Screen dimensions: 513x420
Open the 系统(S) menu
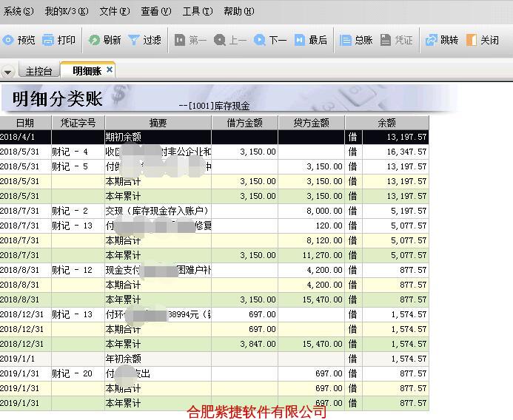tap(19, 11)
